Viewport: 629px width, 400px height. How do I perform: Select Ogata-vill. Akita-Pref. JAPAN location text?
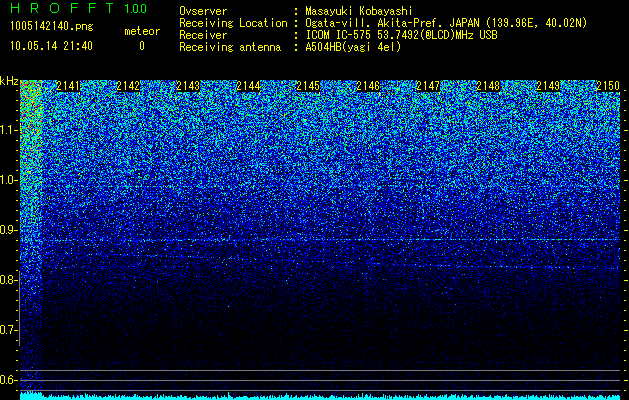tap(446, 23)
